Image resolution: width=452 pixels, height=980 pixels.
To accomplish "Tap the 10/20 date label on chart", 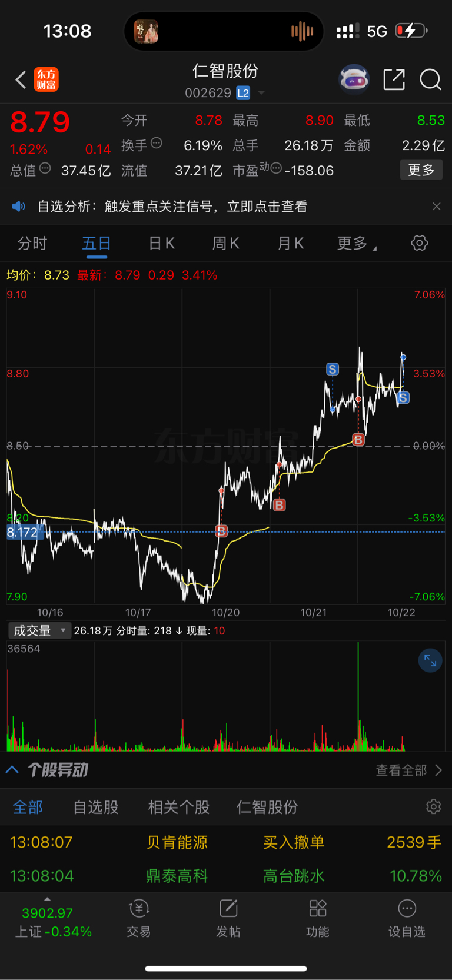I will 226,613.
